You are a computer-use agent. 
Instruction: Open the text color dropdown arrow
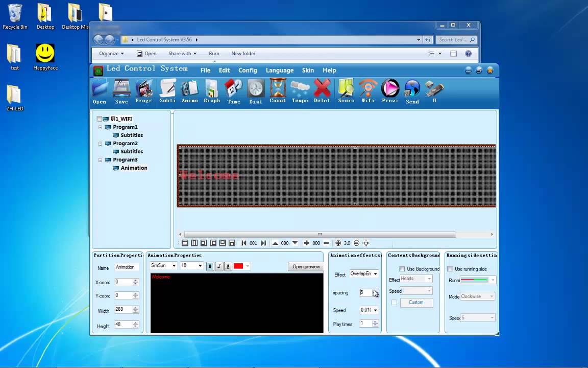click(248, 266)
